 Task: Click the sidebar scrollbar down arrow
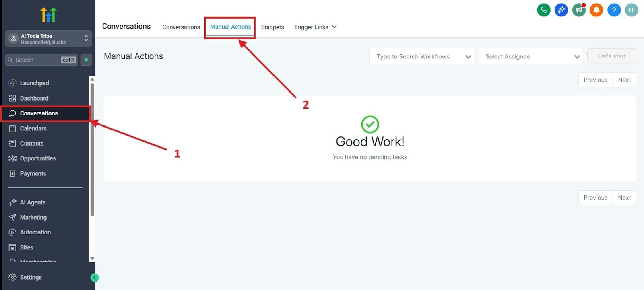coord(92,259)
